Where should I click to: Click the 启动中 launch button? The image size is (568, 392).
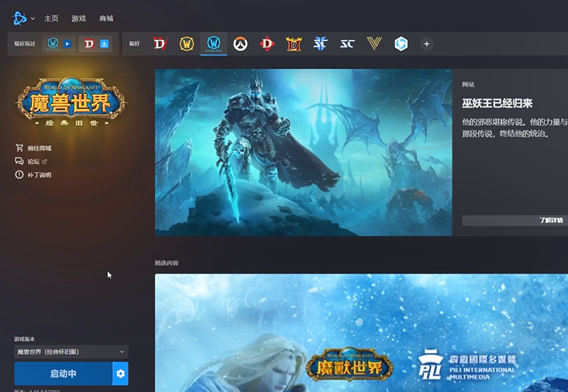click(63, 374)
